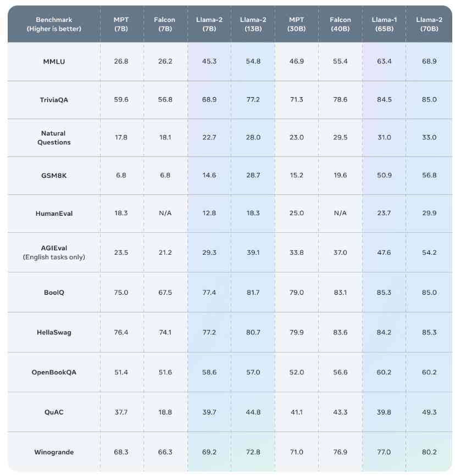
Task: Click the TriviaQA benchmark label
Action: point(54,100)
